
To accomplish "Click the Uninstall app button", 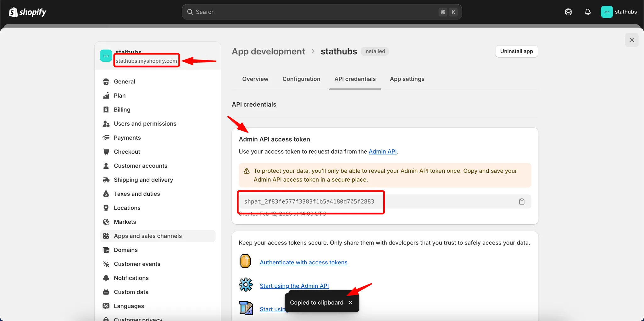I will point(516,51).
